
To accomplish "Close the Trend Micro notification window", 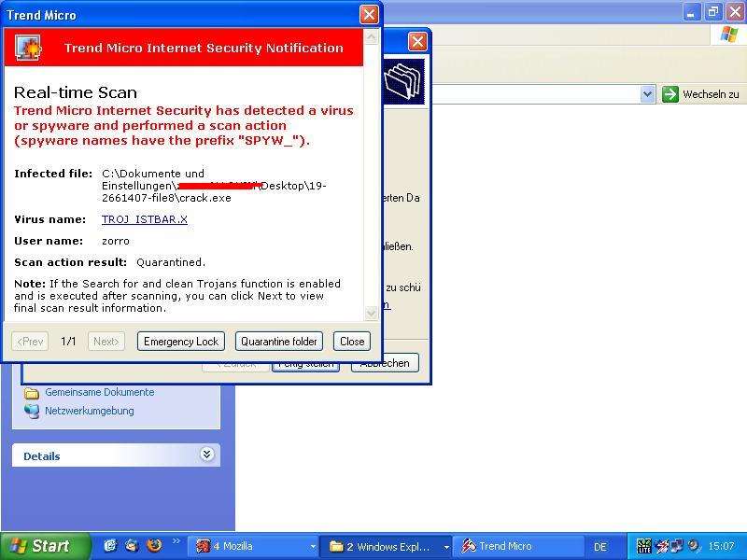I will [x=369, y=15].
